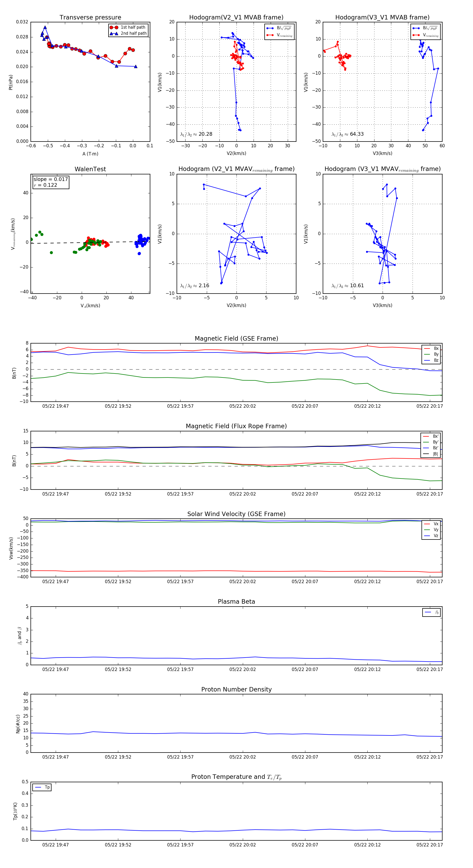Click the 'Hodogram(V3_V1 MVAB frame)' title
Screen dimensions: 473x868
382,18
